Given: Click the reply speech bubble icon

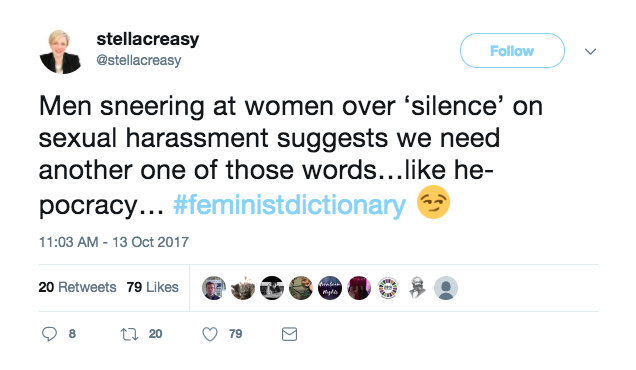Looking at the screenshot, I should (x=49, y=334).
